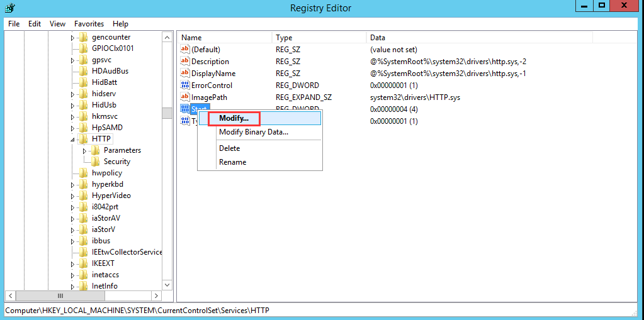
Task: Expand the gpsvc key
Action: [x=72, y=60]
